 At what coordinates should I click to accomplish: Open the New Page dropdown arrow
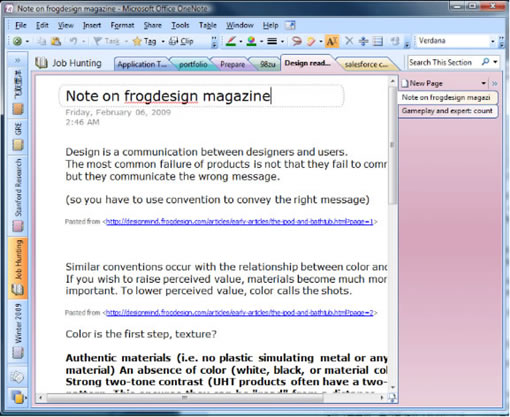[483, 83]
